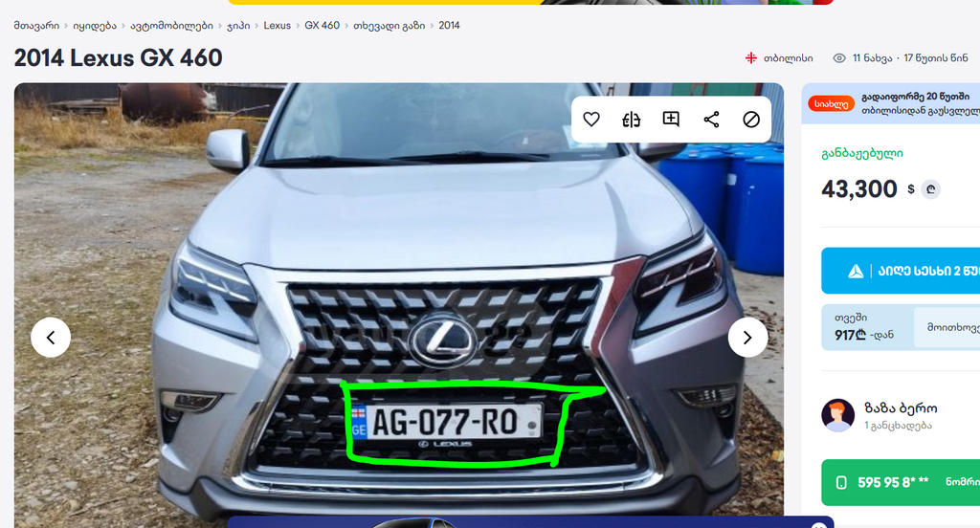Add a note with the plus icon

(x=671, y=120)
